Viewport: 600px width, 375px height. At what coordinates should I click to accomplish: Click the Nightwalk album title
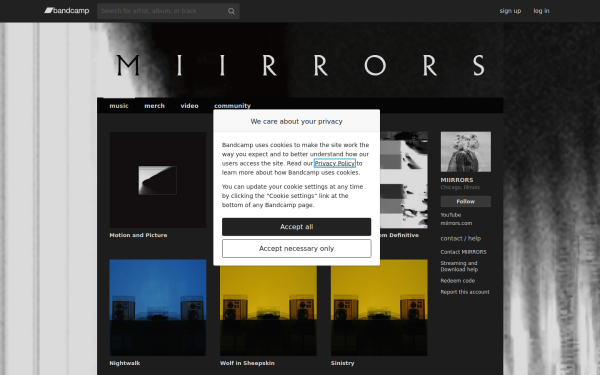(x=125, y=363)
